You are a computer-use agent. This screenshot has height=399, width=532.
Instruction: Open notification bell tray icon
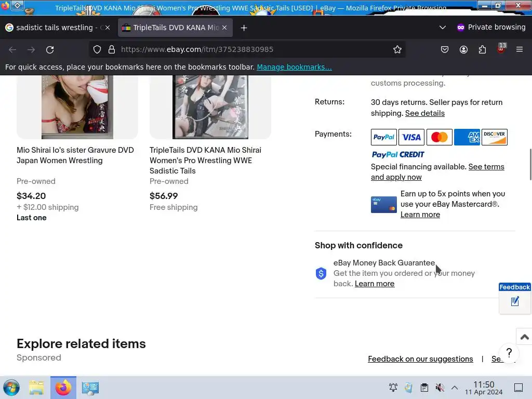point(393,388)
